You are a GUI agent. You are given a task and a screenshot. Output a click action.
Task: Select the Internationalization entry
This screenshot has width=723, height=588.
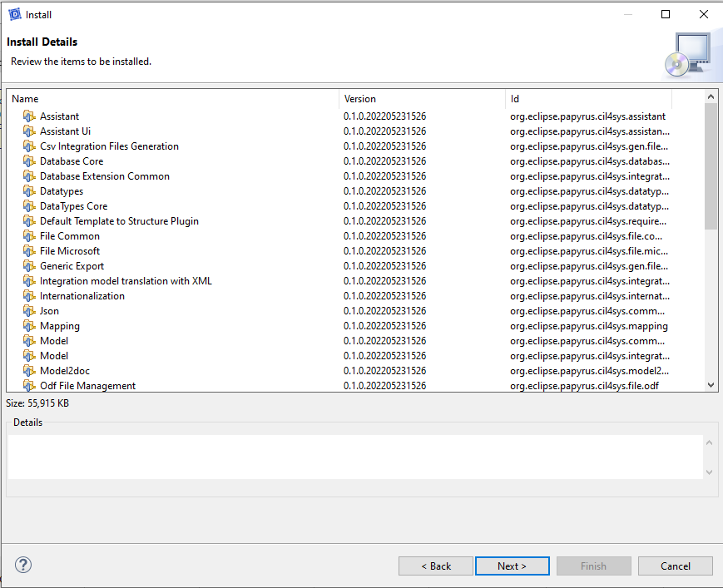tap(82, 296)
